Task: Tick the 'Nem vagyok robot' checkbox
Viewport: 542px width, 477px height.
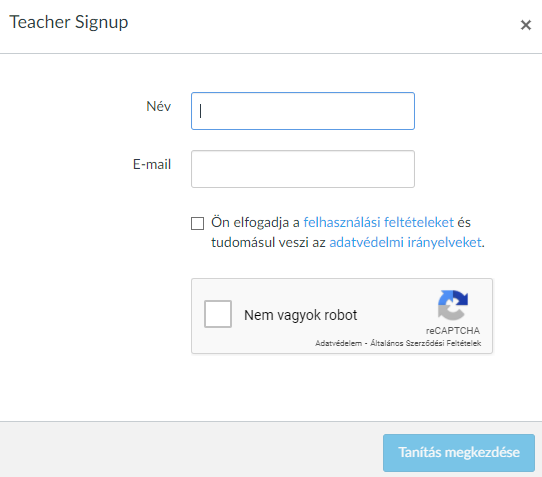Action: click(x=218, y=314)
